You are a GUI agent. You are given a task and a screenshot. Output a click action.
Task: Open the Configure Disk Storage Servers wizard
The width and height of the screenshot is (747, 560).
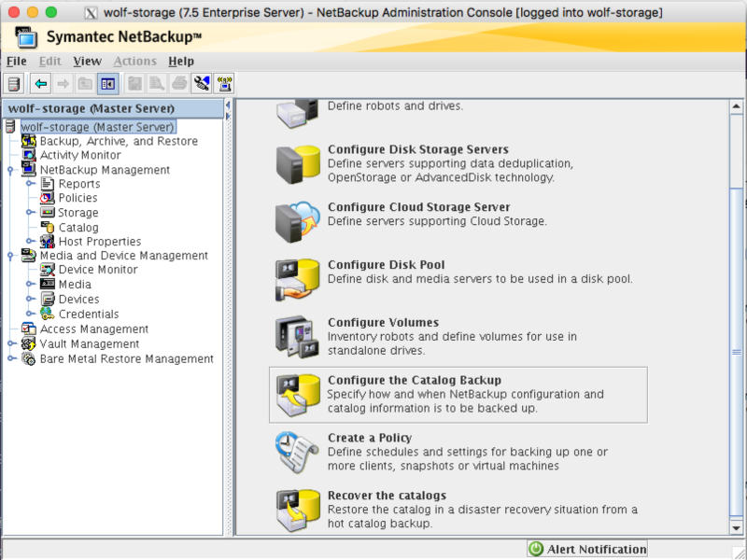click(416, 148)
